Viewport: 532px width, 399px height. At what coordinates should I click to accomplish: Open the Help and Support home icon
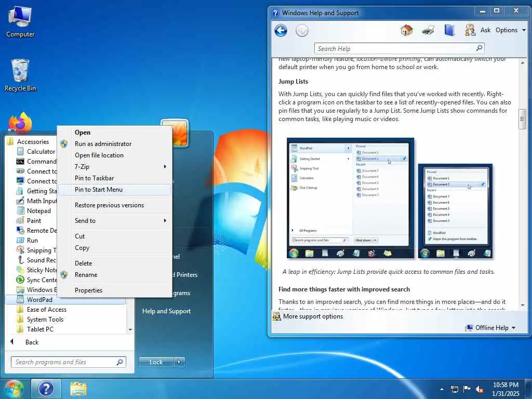pyautogui.click(x=406, y=30)
